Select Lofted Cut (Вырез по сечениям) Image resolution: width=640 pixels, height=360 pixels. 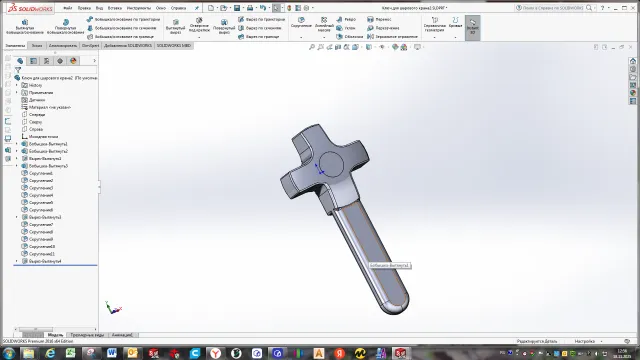point(260,28)
